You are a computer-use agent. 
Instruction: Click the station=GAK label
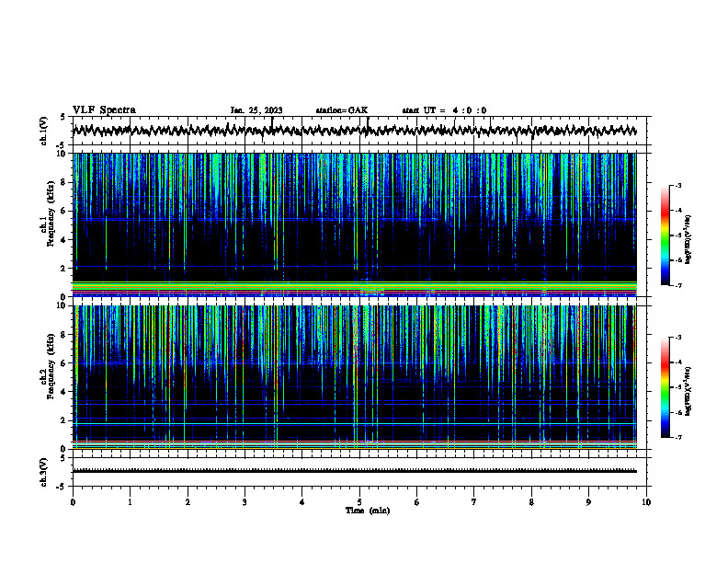342,110
